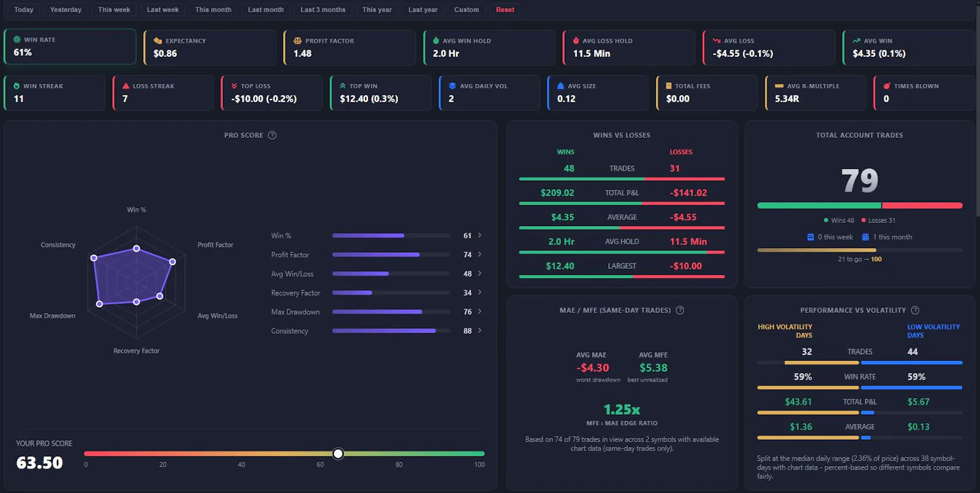980x493 pixels.
Task: Reset the date filter
Action: pyautogui.click(x=505, y=10)
